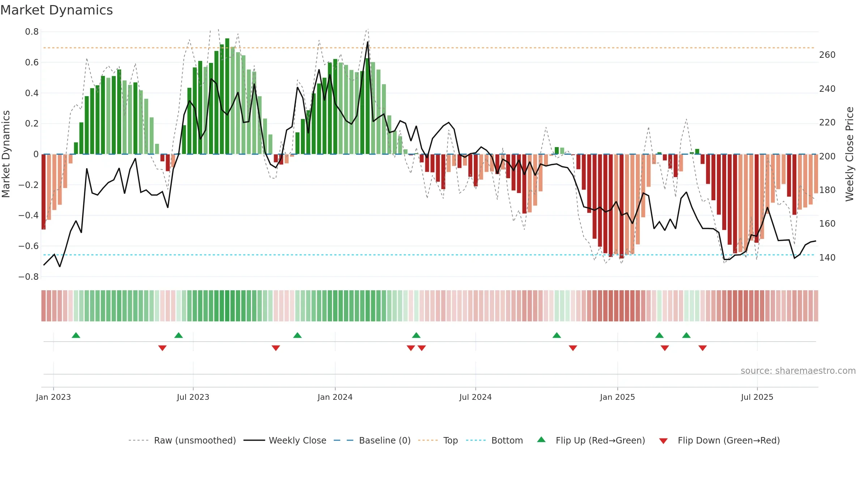
Task: Click the Jul 2023 x-axis label
Action: pyautogui.click(x=193, y=397)
